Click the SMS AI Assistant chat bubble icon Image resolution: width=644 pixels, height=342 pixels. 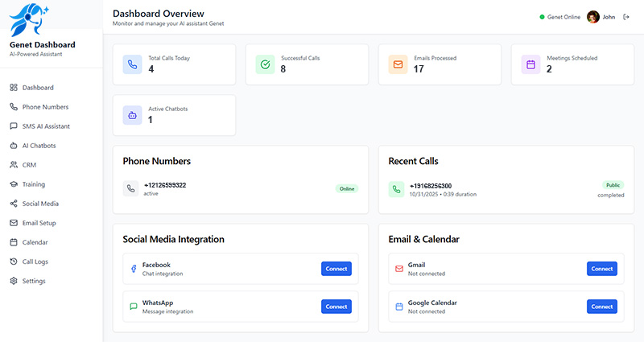(x=14, y=126)
